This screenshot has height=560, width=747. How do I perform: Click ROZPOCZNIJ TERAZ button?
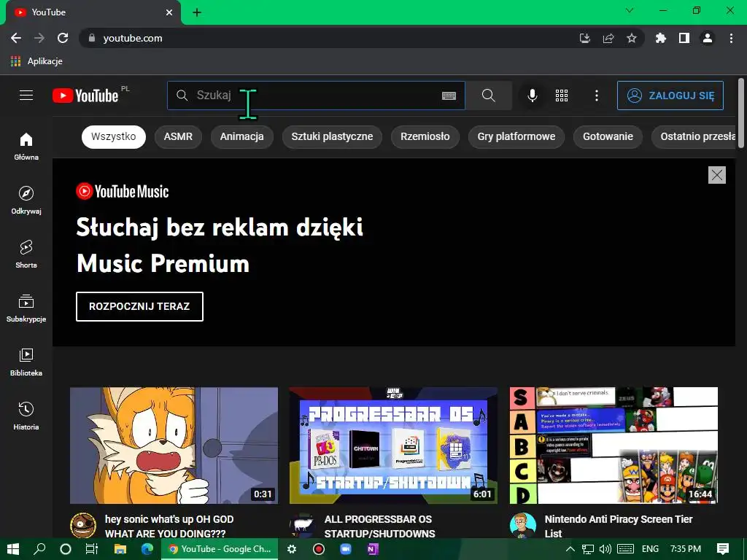(139, 307)
